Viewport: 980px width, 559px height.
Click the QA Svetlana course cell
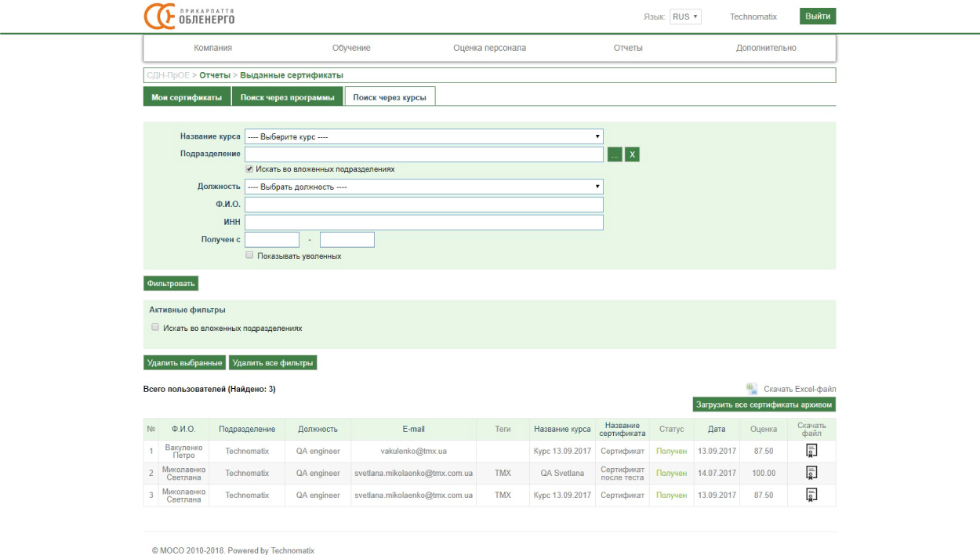(x=562, y=474)
